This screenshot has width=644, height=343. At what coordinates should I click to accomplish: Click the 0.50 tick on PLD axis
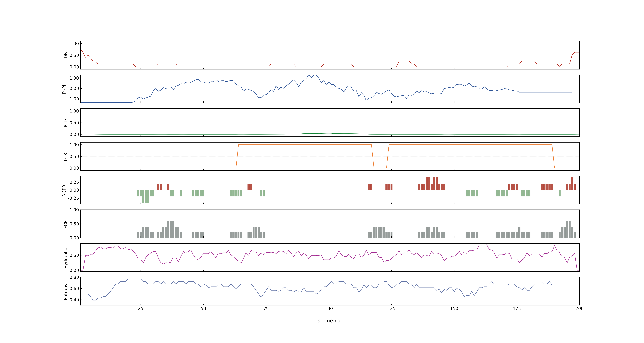(74, 123)
